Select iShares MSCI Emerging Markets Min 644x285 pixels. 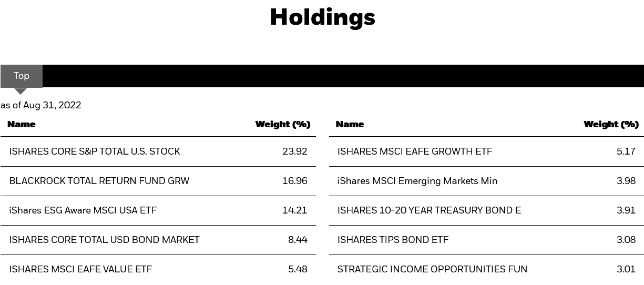(x=417, y=181)
